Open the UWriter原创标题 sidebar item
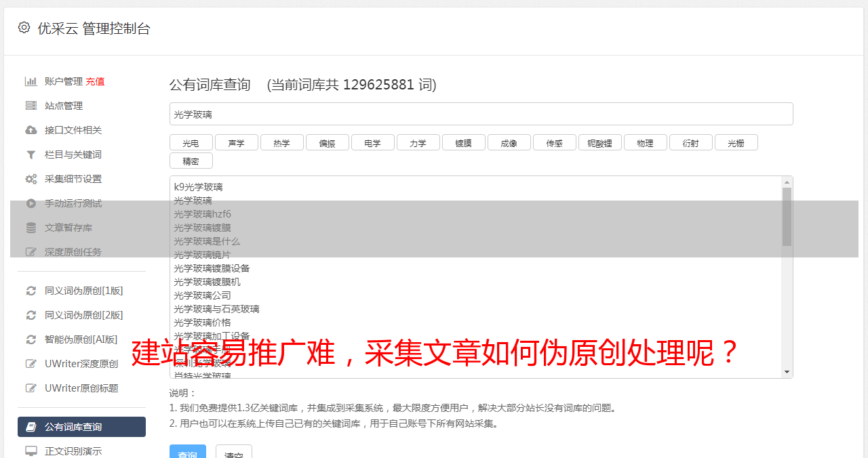This screenshot has width=868, height=458. pos(81,388)
